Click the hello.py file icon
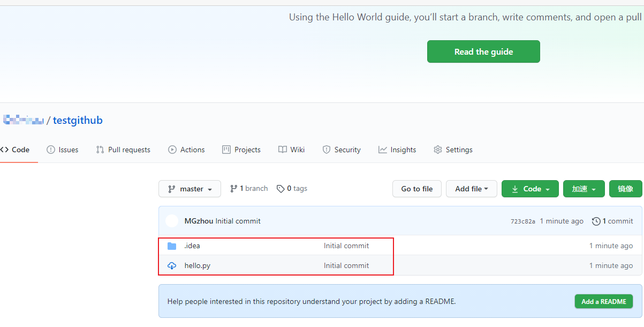Viewport: 644px width, 327px height. pyautogui.click(x=172, y=265)
